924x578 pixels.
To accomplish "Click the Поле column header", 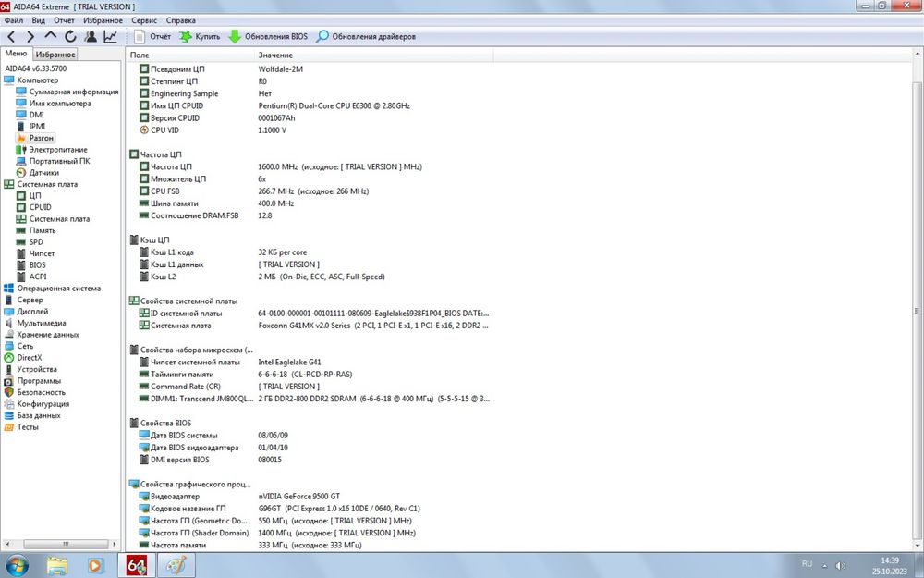I will pyautogui.click(x=190, y=55).
